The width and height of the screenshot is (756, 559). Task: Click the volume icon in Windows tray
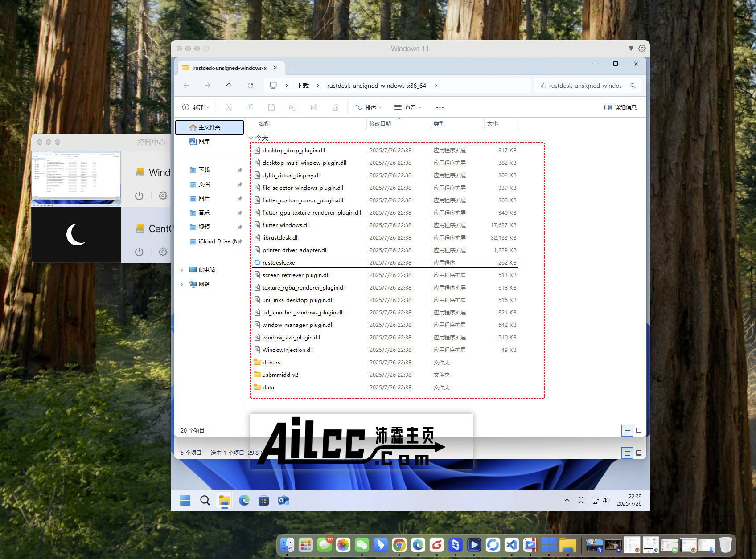click(x=606, y=500)
